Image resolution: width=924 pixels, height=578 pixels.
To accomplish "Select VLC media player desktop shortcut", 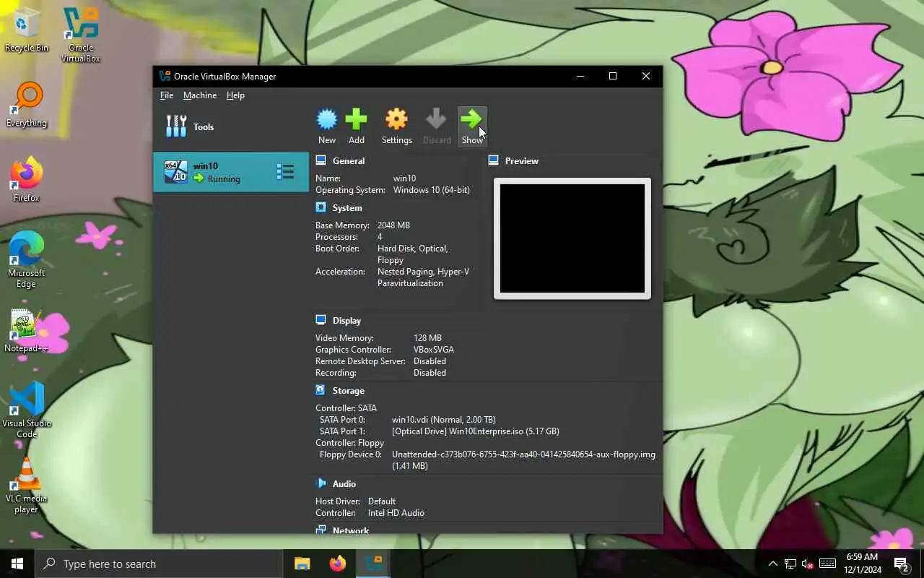I will (27, 486).
